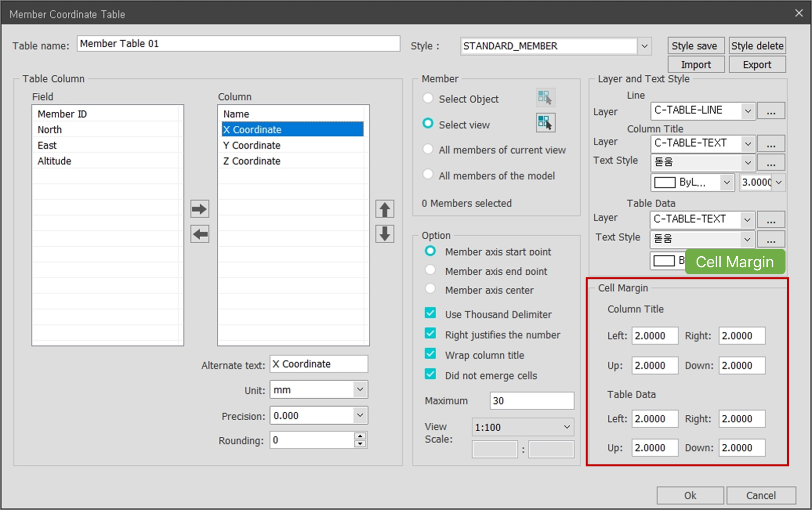Screen dimensions: 812x510
Task: Confirm with the Ok button
Action: click(690, 495)
